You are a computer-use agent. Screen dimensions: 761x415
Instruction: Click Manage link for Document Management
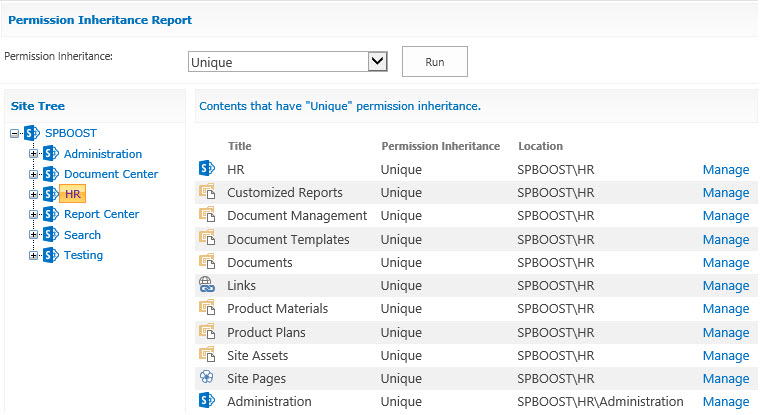pos(726,216)
